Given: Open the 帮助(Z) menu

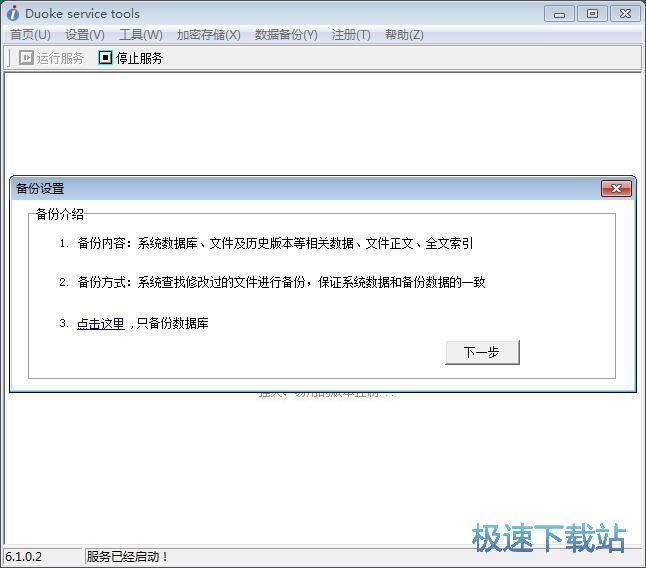Looking at the screenshot, I should (404, 35).
